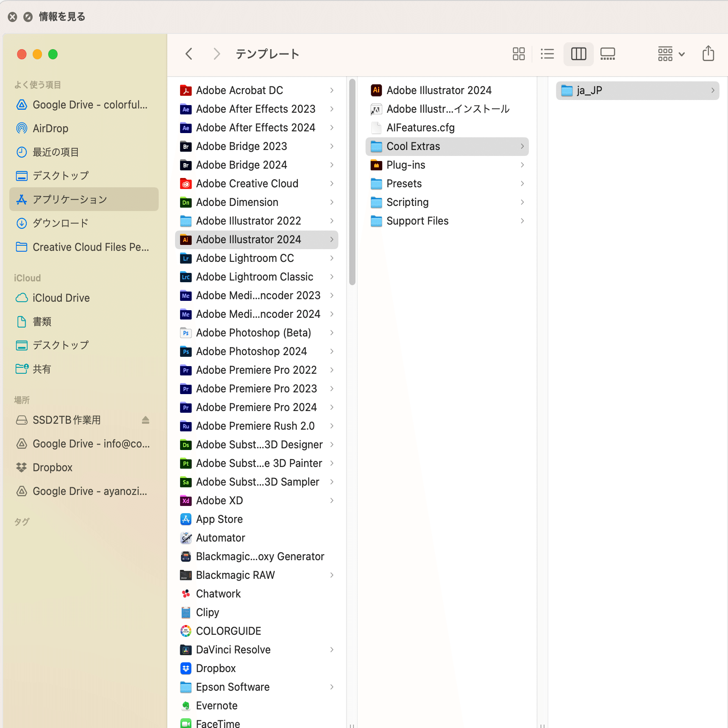Screen dimensions: 728x728
Task: Click the column resize handle after first column
Action: [352, 725]
